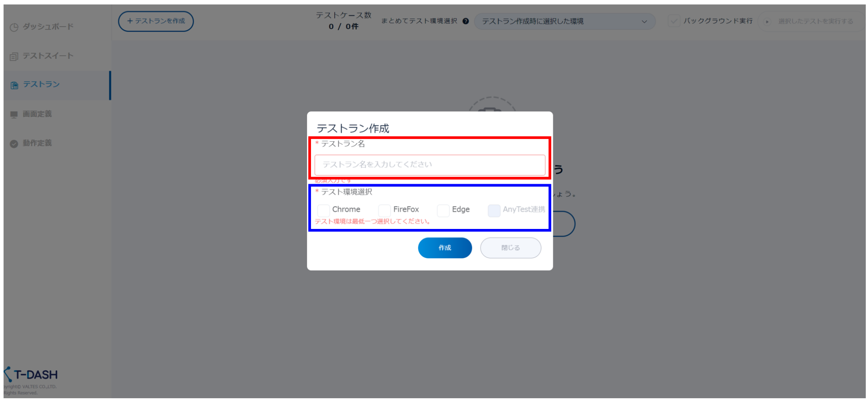Enable the Chrome checkbox
Image resolution: width=868 pixels, height=400 pixels.
323,210
